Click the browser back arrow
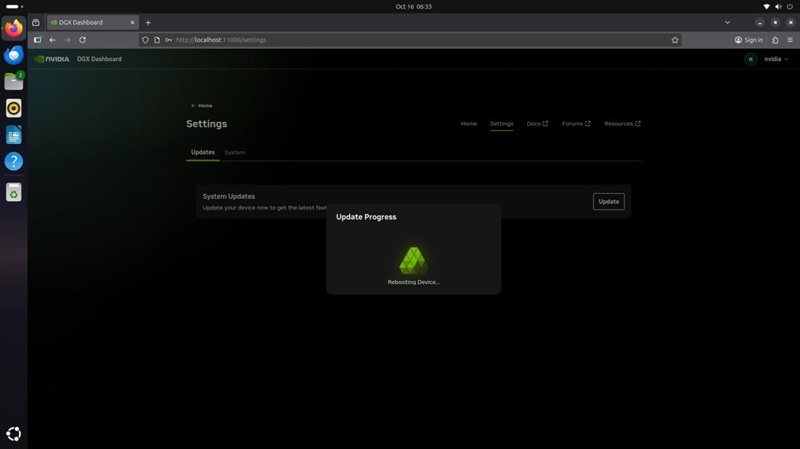800x449 pixels. point(52,40)
